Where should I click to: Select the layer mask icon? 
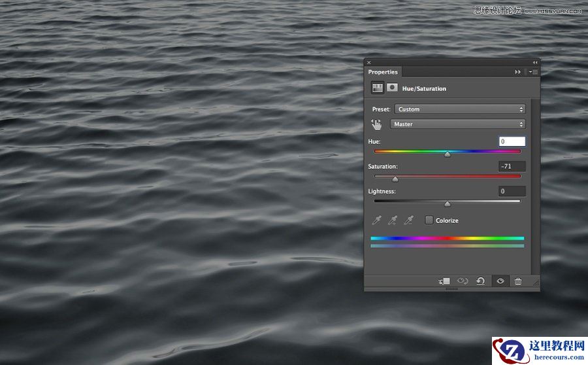pos(392,88)
